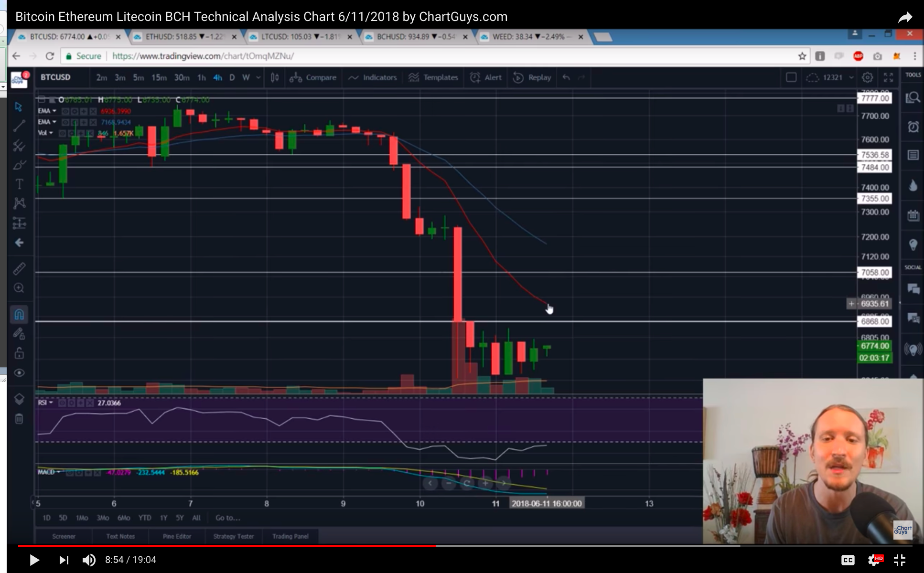Select the prediction and measurement tool
The width and height of the screenshot is (924, 573).
pos(19,223)
